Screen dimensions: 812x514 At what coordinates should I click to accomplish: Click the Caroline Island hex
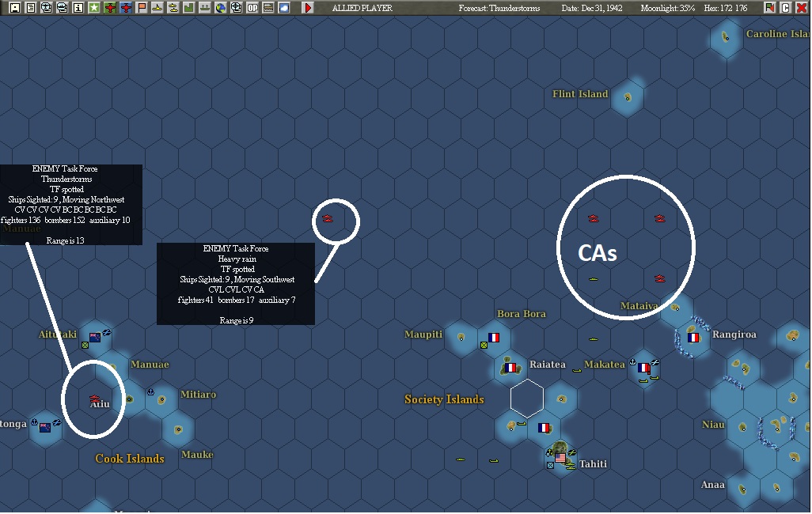725,36
